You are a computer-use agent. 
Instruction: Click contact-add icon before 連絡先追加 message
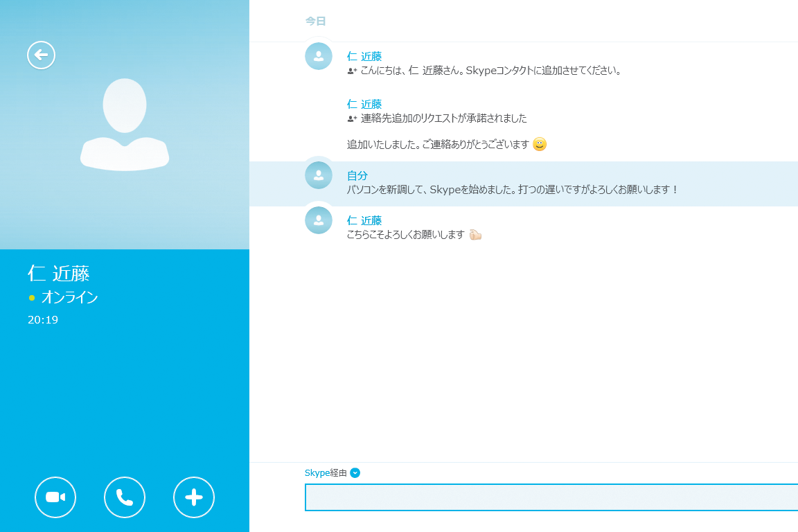pos(352,119)
